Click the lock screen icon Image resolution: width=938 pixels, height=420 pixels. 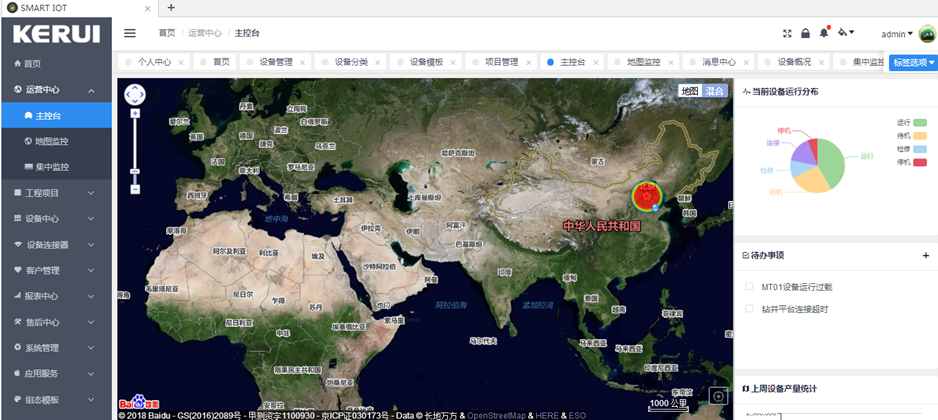point(806,33)
